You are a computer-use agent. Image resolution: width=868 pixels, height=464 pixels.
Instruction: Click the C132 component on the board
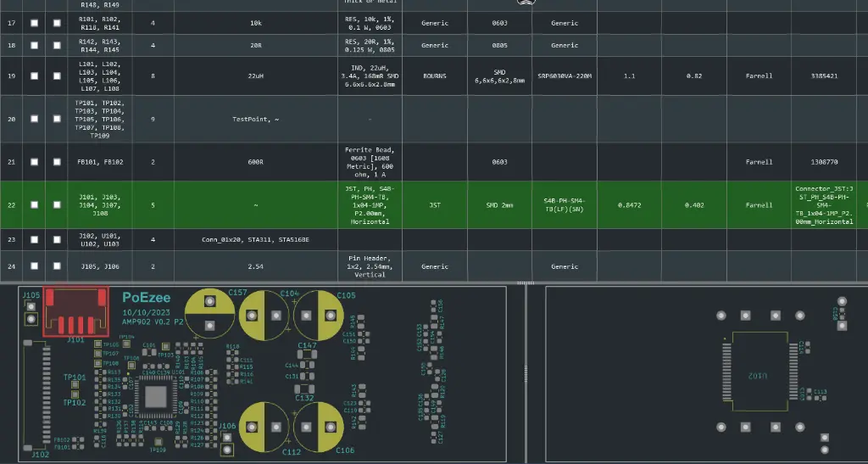pyautogui.click(x=304, y=387)
